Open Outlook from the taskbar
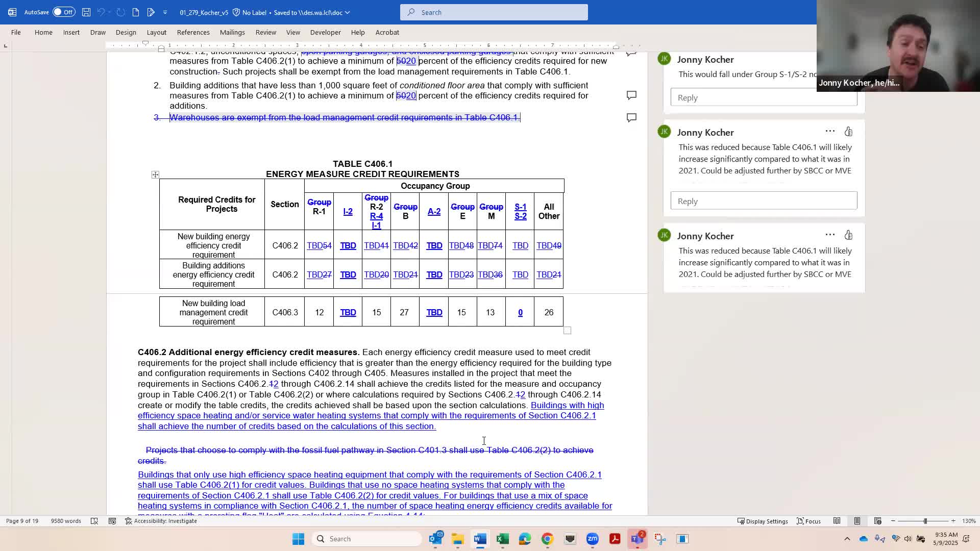 coord(436,539)
